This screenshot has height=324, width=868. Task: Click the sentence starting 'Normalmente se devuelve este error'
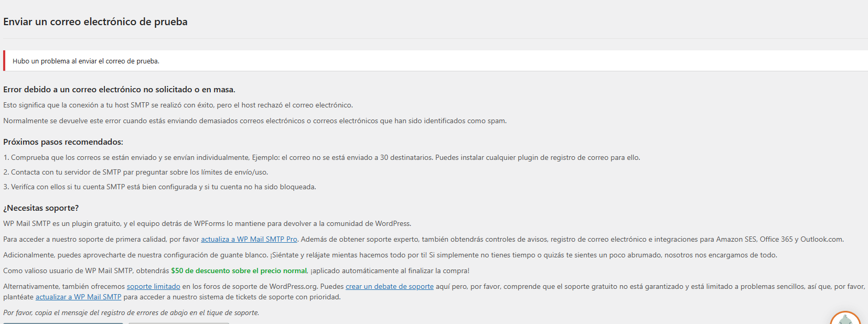coord(255,121)
